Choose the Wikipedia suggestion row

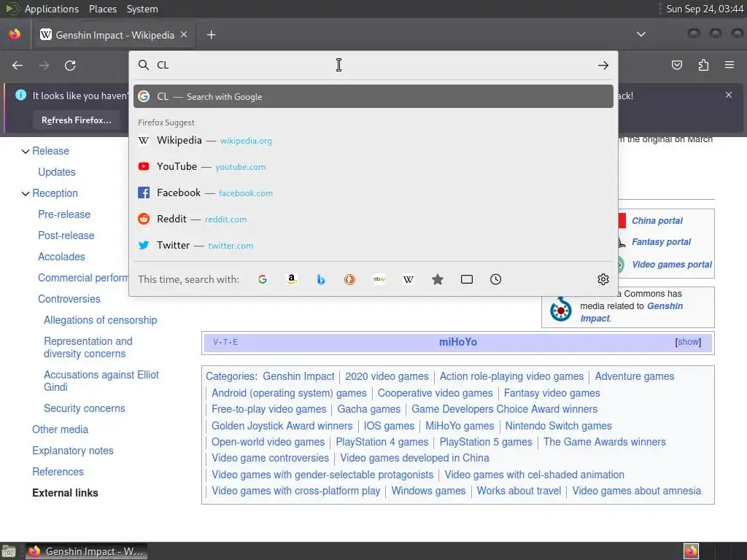coord(373,141)
